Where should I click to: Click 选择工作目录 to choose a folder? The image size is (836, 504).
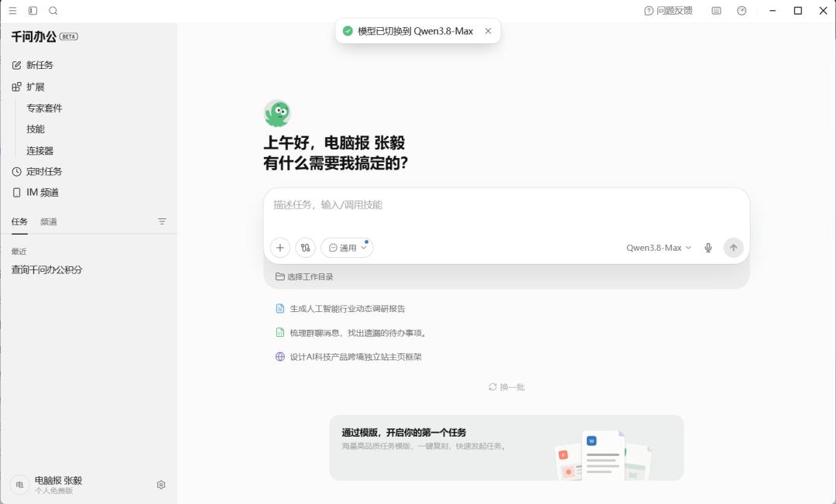pos(304,277)
